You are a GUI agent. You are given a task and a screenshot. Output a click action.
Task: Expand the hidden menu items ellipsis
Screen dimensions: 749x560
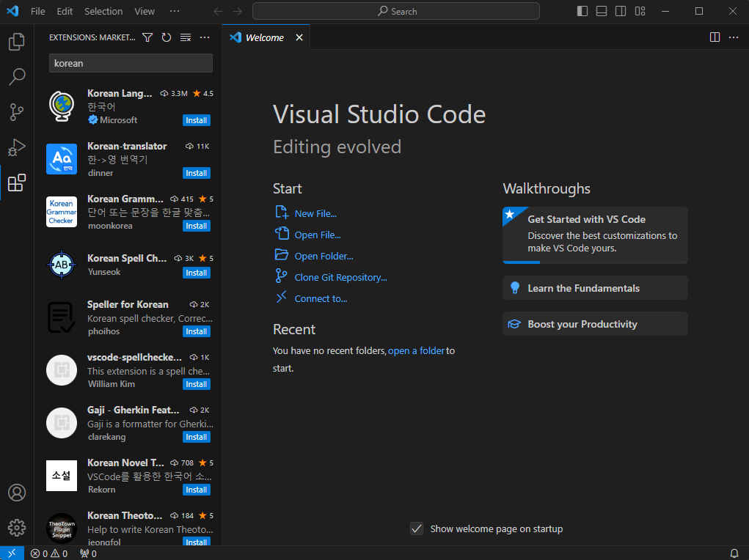coord(175,11)
